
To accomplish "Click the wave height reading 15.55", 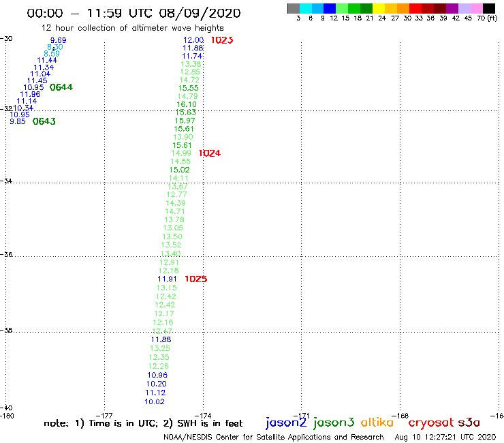I will [189, 88].
